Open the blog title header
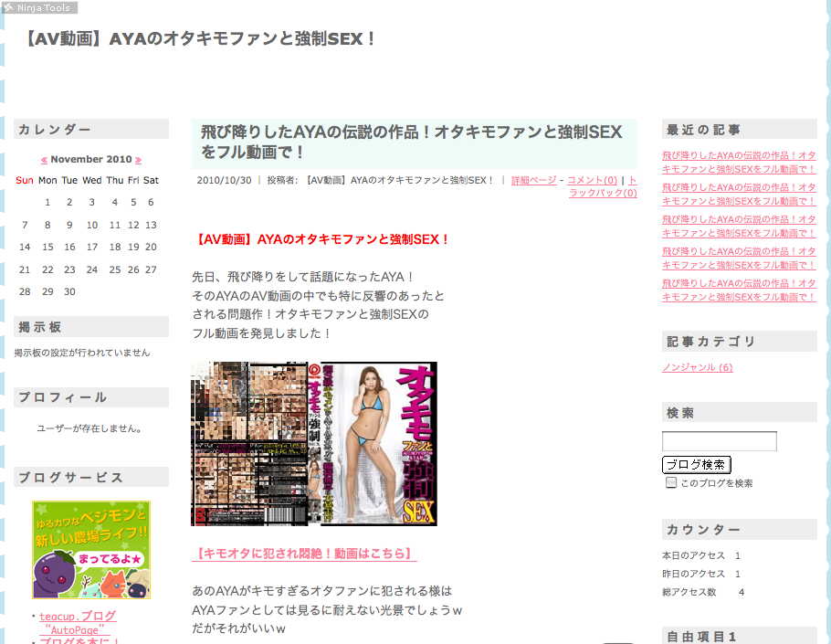 [x=200, y=38]
